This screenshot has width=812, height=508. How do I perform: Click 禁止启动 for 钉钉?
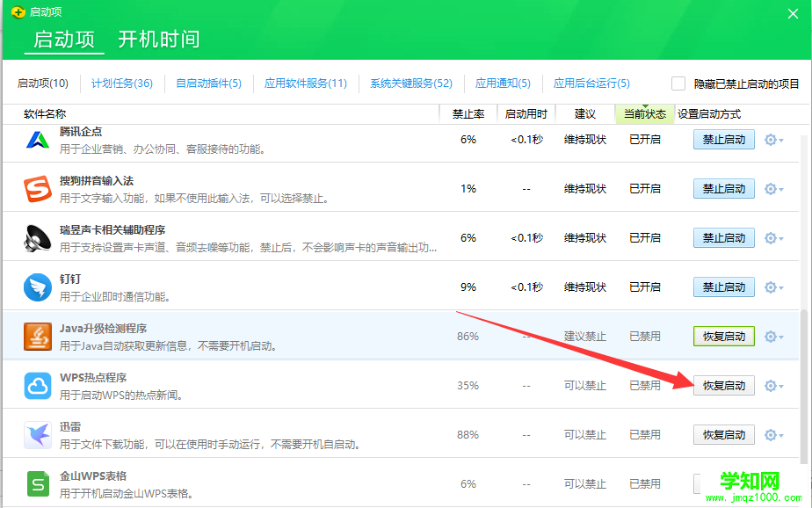[724, 287]
